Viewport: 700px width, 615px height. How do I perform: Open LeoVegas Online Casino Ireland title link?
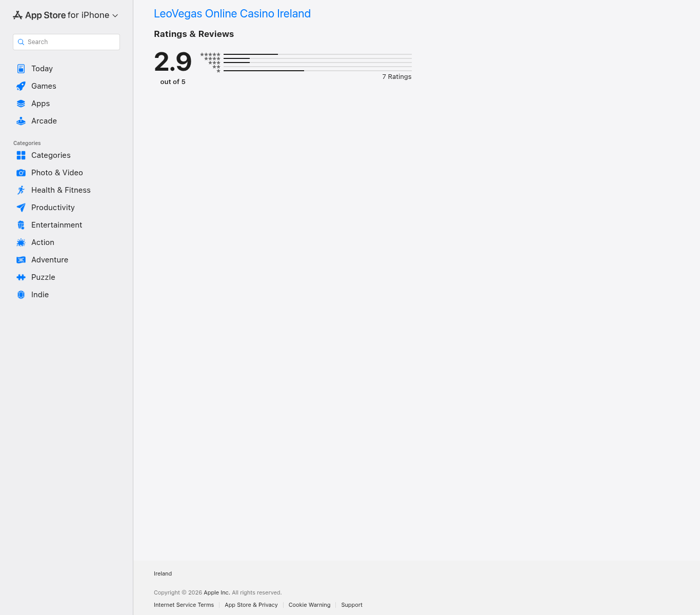click(232, 14)
